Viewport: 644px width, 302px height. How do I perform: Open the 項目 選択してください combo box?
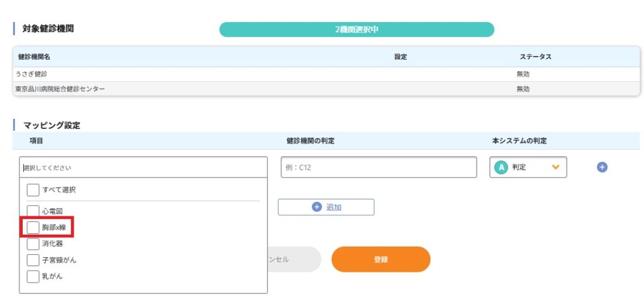coord(143,168)
